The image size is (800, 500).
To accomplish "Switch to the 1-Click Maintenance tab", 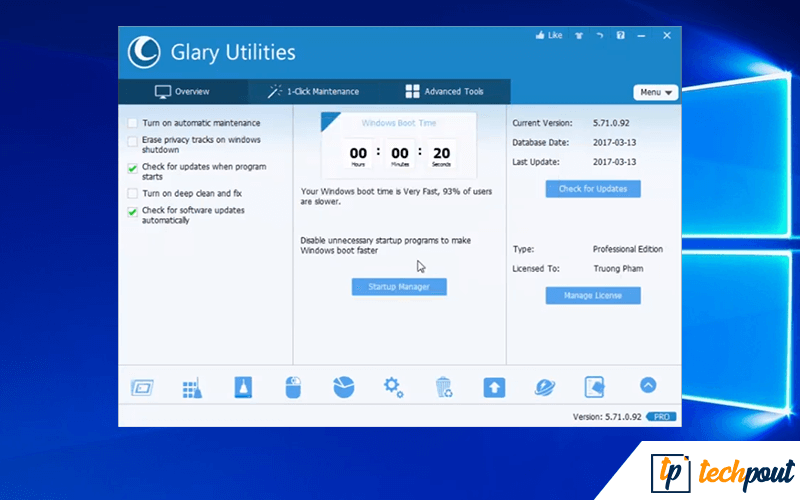I will 313,92.
